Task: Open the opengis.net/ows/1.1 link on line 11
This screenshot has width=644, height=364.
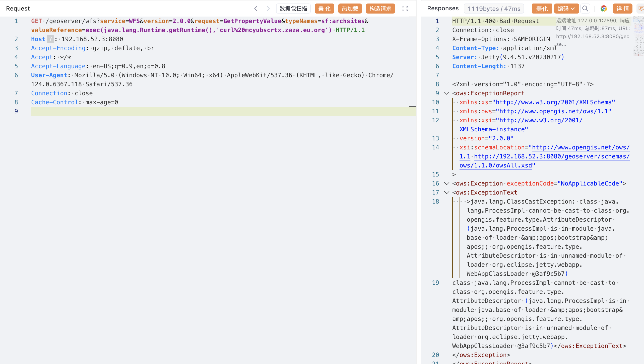Action: tap(553, 111)
